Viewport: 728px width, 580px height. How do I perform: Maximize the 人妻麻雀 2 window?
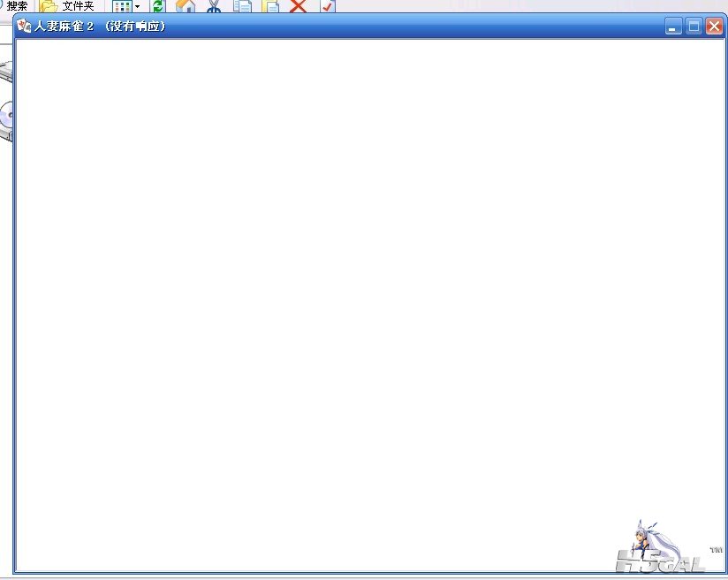coord(694,27)
